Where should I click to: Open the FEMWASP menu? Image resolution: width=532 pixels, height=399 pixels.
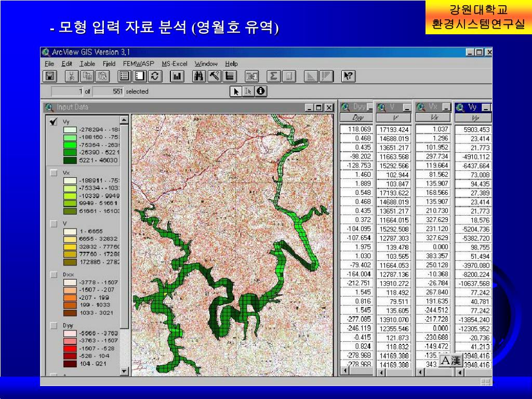(x=138, y=64)
